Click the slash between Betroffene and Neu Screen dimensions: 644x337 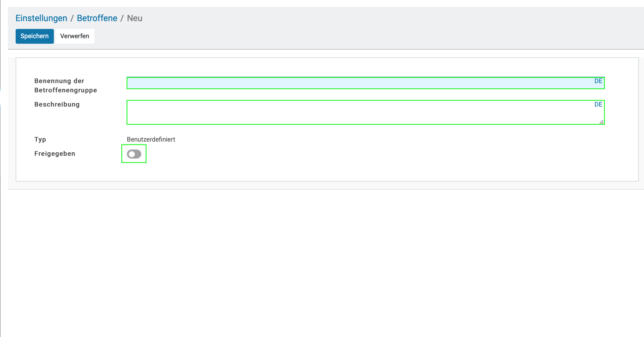[122, 18]
